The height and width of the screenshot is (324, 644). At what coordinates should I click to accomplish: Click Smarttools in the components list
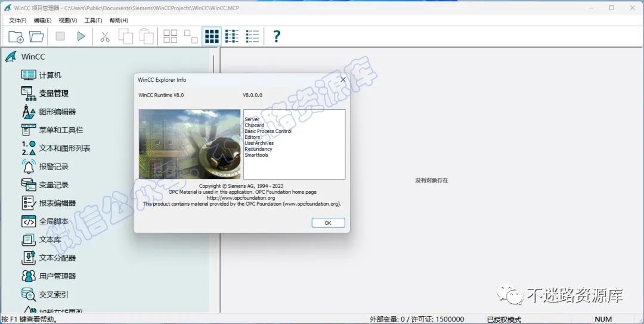(256, 155)
